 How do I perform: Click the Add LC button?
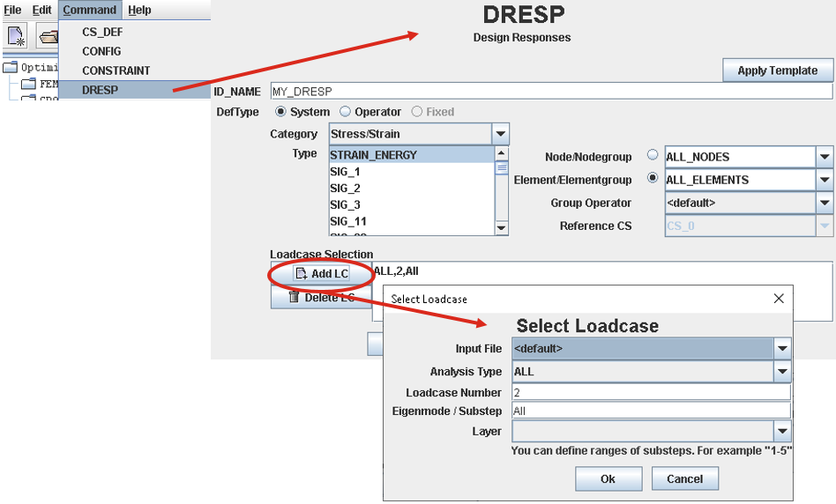[321, 273]
